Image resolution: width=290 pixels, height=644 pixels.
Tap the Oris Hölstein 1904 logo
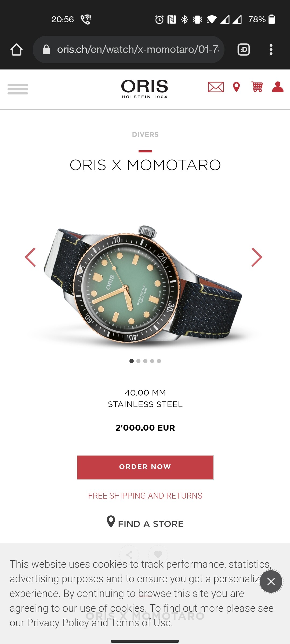pos(144,89)
